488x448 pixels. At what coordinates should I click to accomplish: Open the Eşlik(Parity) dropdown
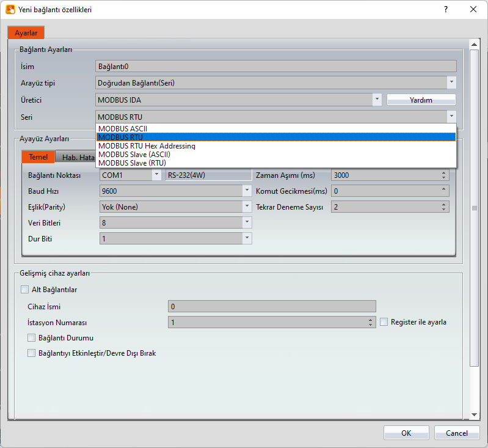click(247, 207)
